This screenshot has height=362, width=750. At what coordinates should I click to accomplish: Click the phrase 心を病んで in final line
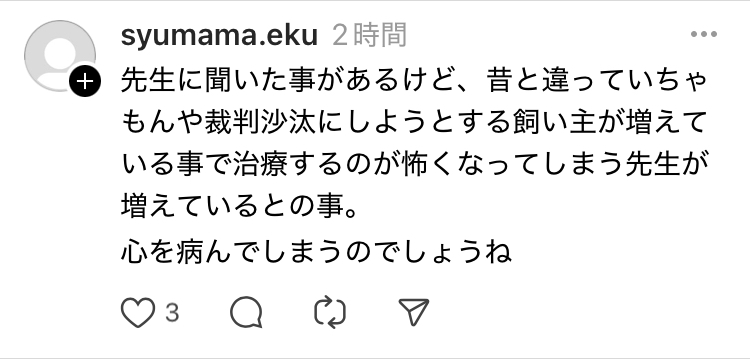pyautogui.click(x=190, y=252)
